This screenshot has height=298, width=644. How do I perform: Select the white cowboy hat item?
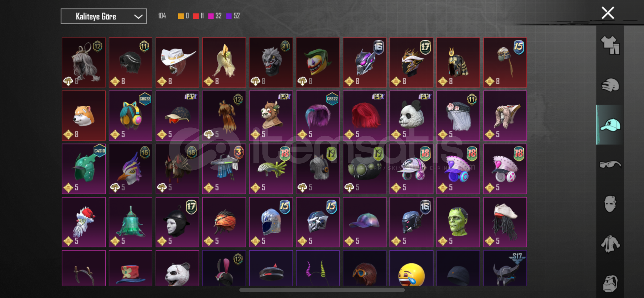177,62
